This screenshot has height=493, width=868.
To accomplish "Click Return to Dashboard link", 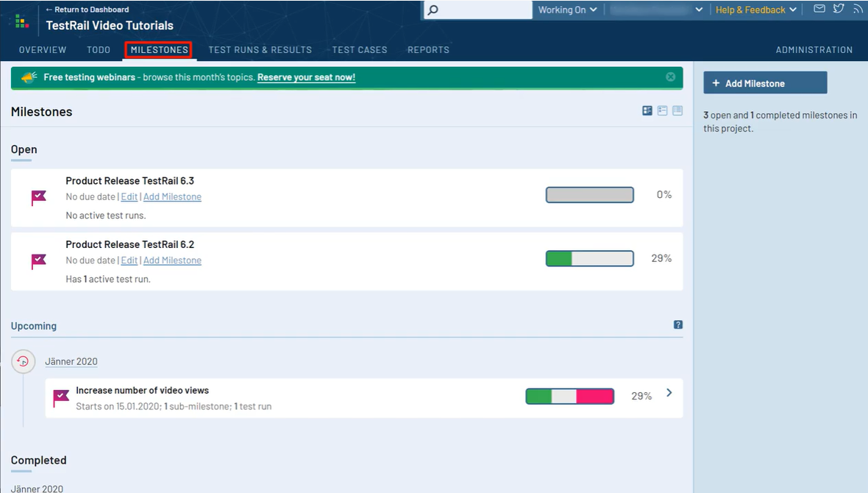I will pyautogui.click(x=88, y=10).
